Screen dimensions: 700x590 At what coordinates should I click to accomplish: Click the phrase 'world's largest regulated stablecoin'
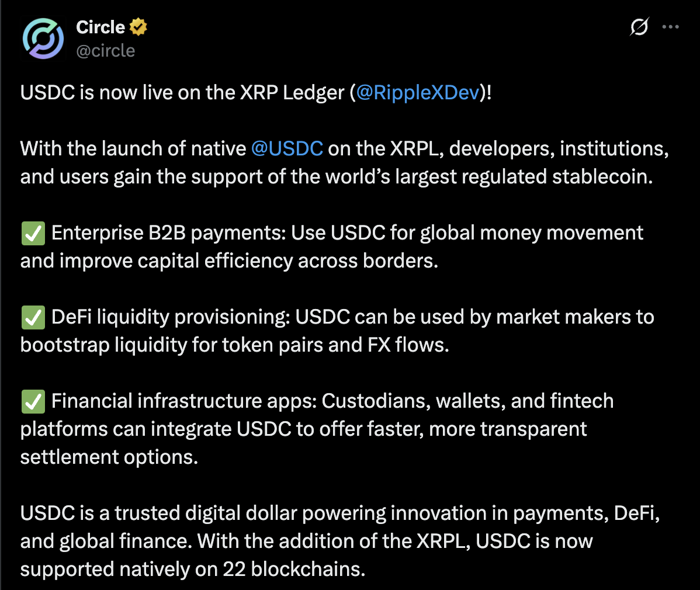(x=467, y=177)
